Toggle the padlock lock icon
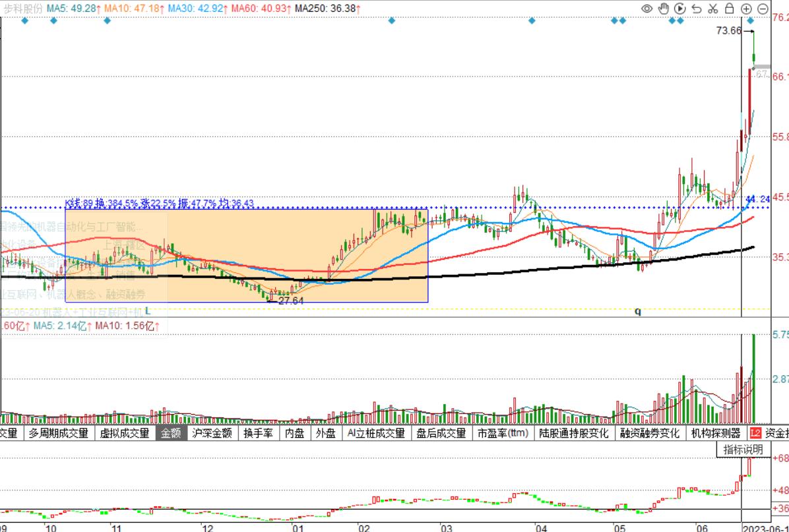Image resolution: width=789 pixels, height=532 pixels. pyautogui.click(x=729, y=9)
